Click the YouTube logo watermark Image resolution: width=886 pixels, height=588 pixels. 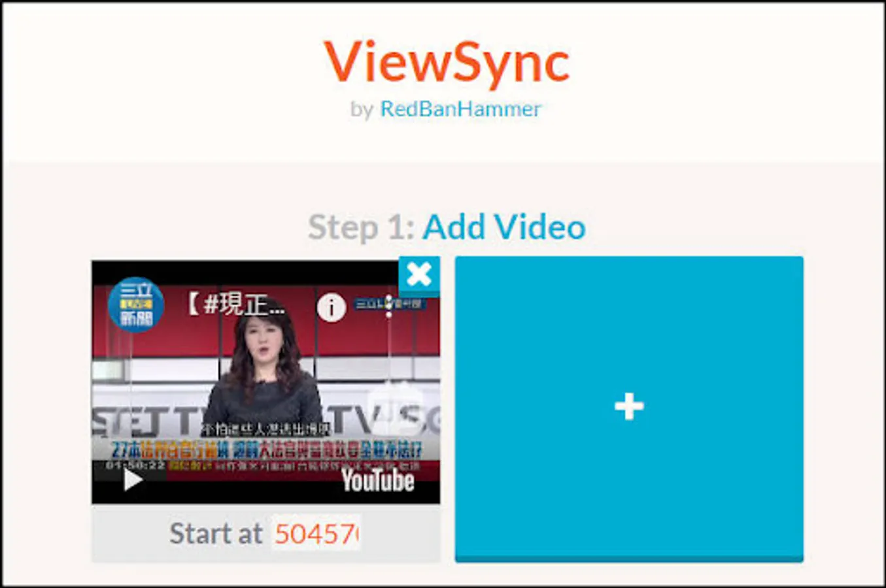point(378,481)
